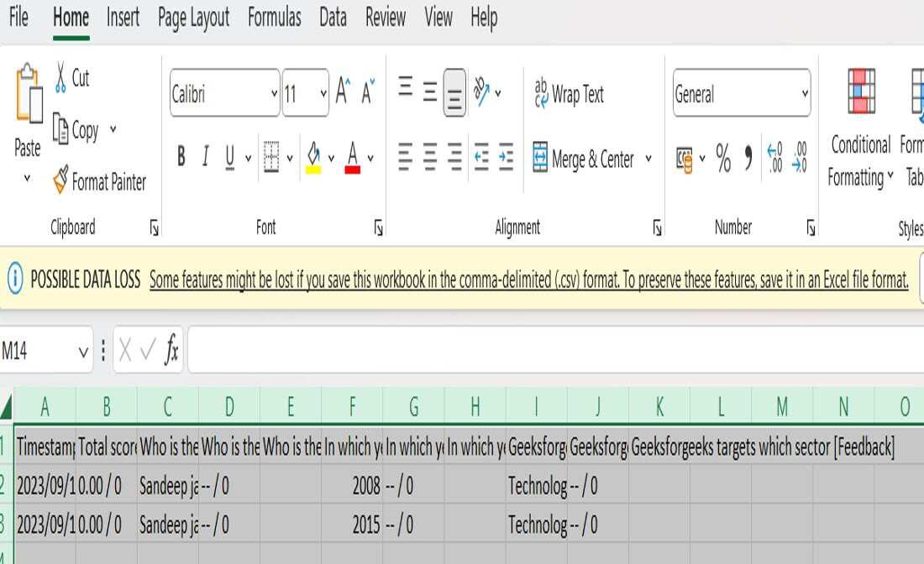This screenshot has height=564, width=924.
Task: Increase font size with larger A icon
Action: tap(343, 91)
